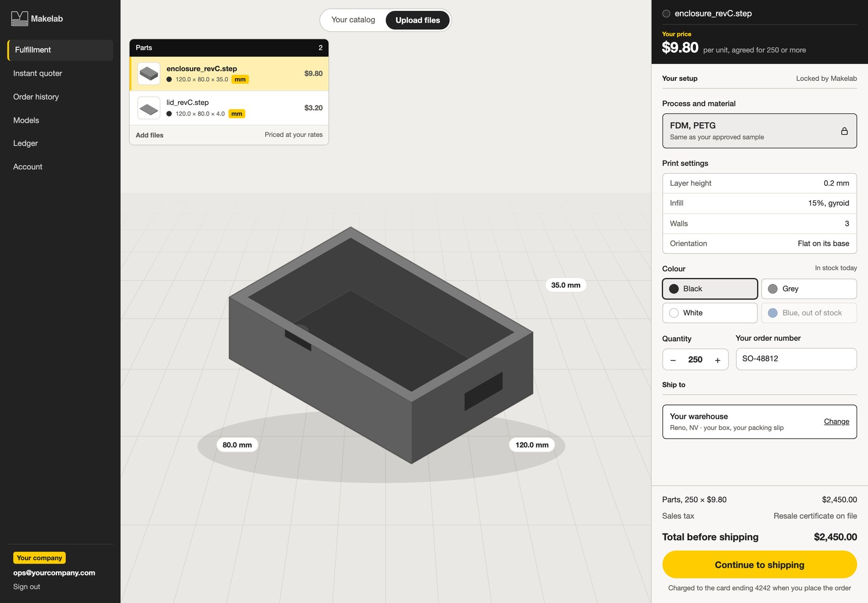Click the lock icon on FDM, PETG
The image size is (868, 603).
844,131
